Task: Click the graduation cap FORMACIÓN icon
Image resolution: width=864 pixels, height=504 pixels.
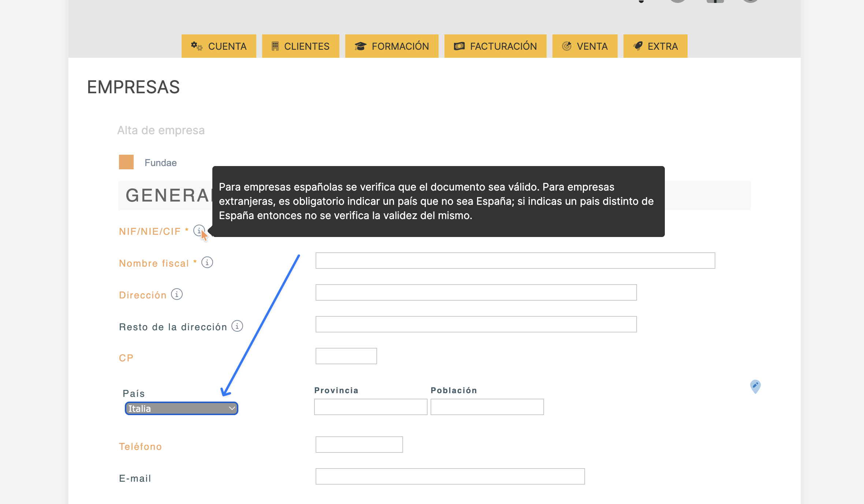Action: tap(360, 46)
